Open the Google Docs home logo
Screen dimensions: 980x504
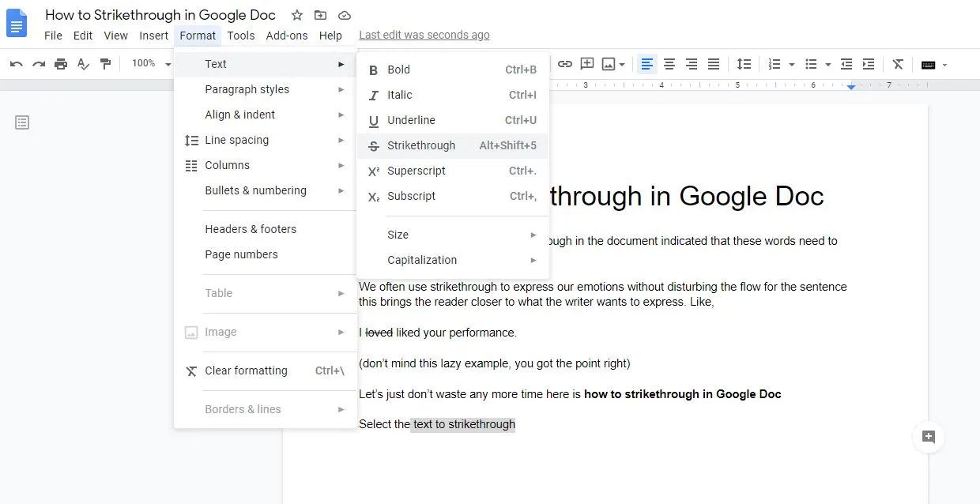[17, 24]
